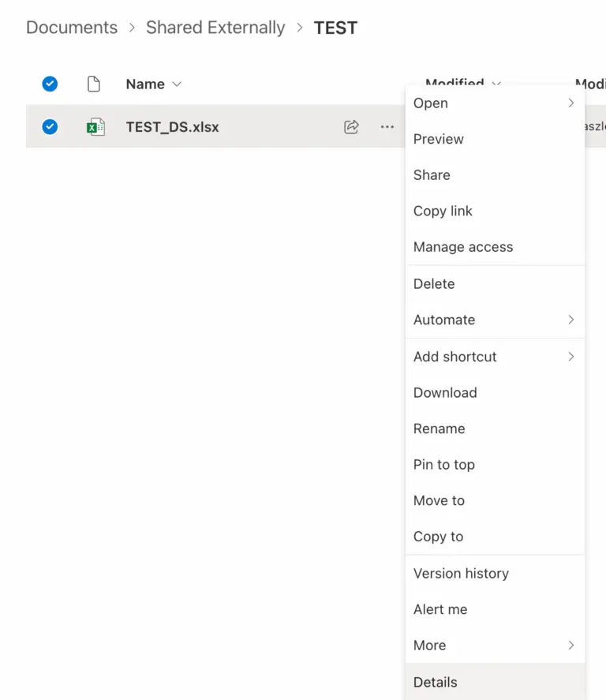Choose Delete from the context menu

tap(434, 283)
